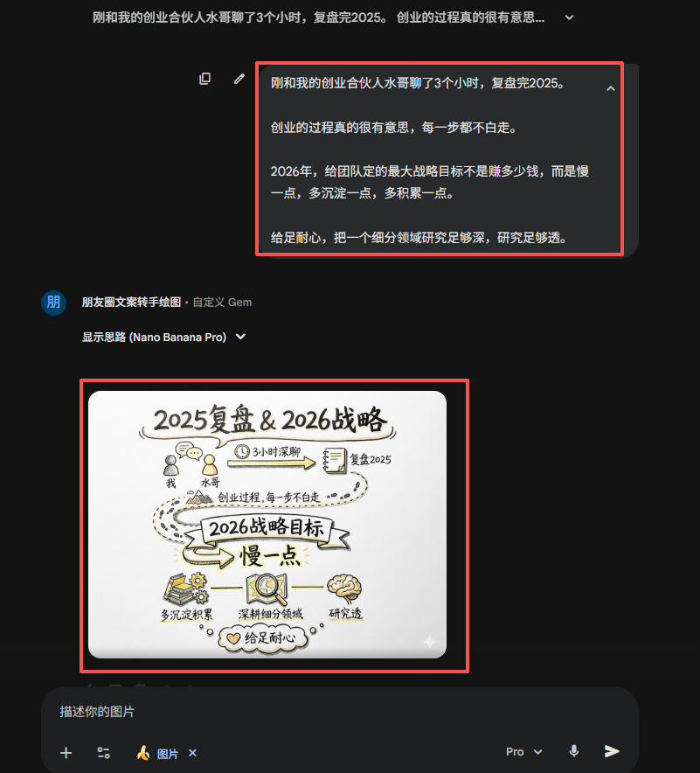Open the tools sliders icon in input bar
The width and height of the screenshot is (700, 773).
[103, 753]
